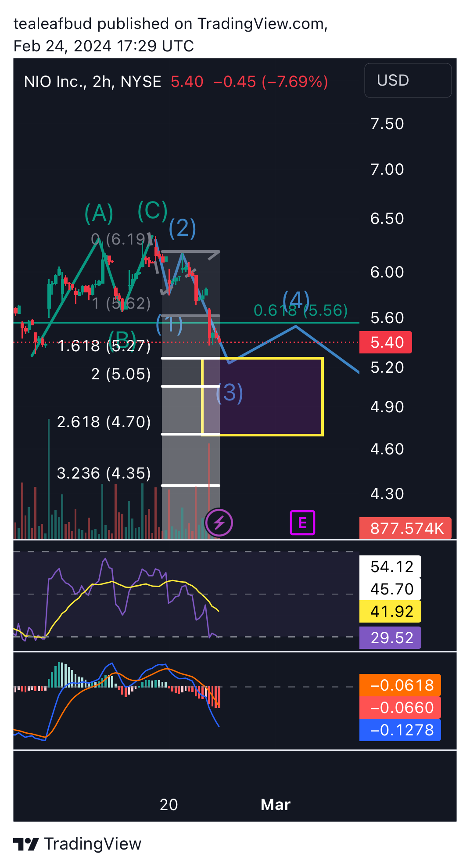
Task: Click the TradingView wordmark at bottom
Action: [93, 844]
